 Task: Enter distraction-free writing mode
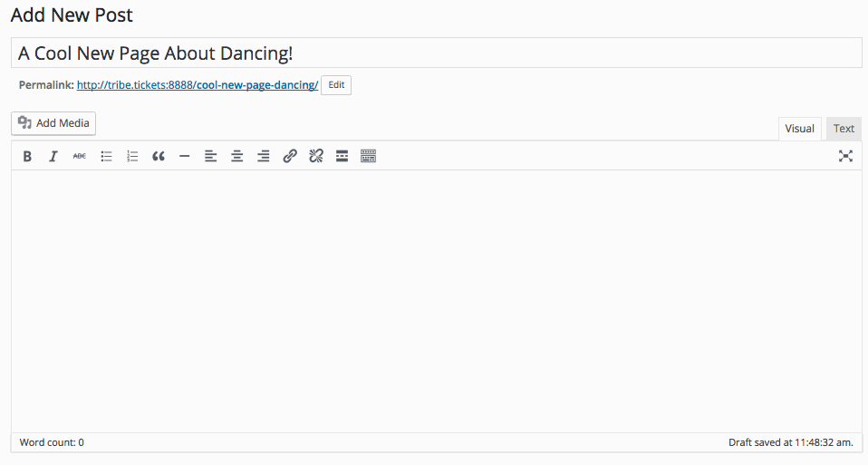click(x=845, y=156)
